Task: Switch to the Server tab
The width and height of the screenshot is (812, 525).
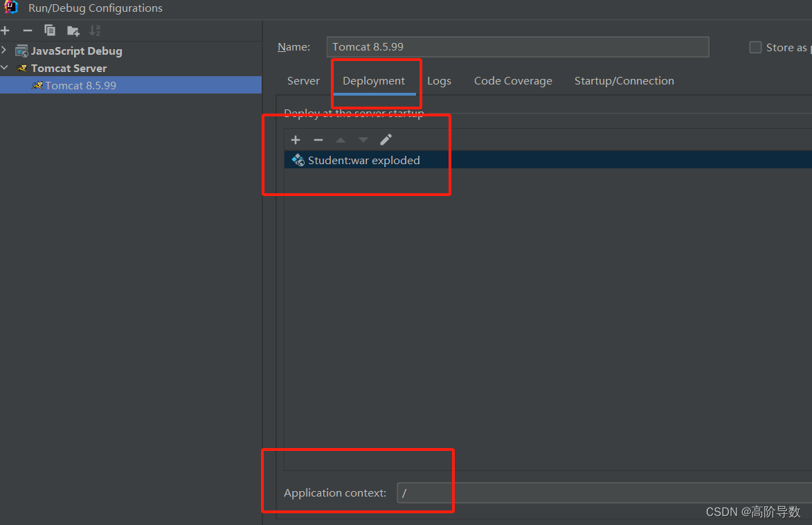Action: pyautogui.click(x=303, y=81)
